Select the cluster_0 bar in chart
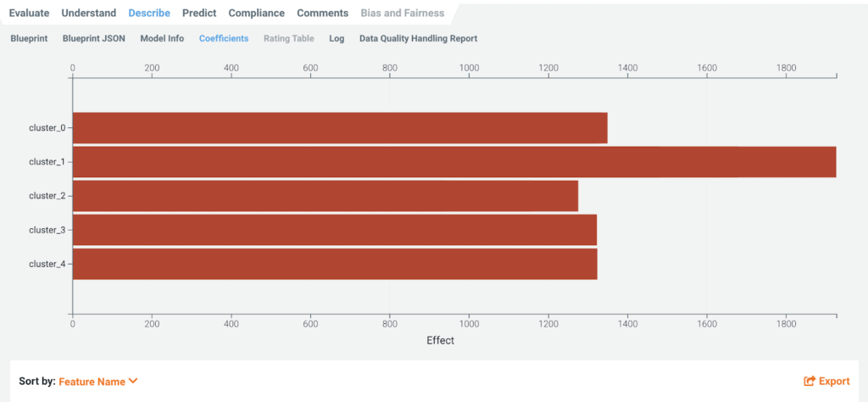The width and height of the screenshot is (868, 402). click(x=340, y=128)
